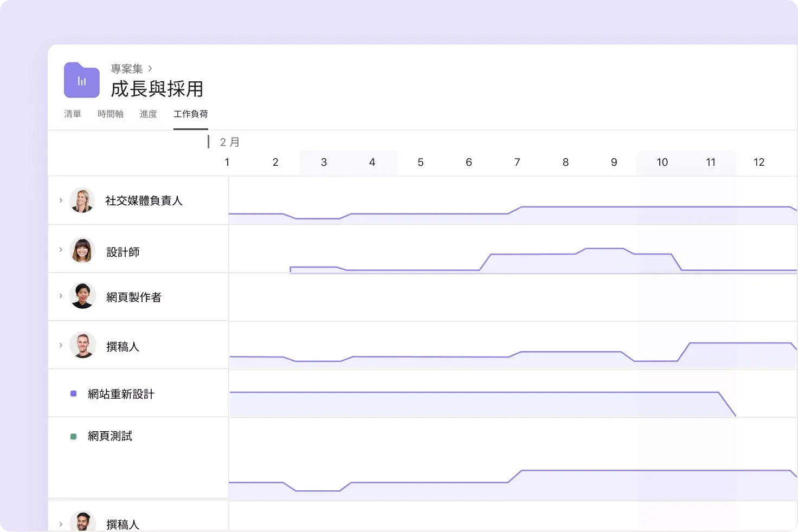The height and width of the screenshot is (532, 798).
Task: Open the 時間軸 view tab
Action: 110,114
